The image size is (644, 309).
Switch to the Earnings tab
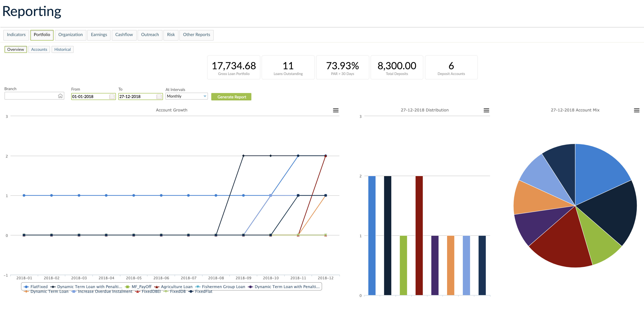point(99,35)
